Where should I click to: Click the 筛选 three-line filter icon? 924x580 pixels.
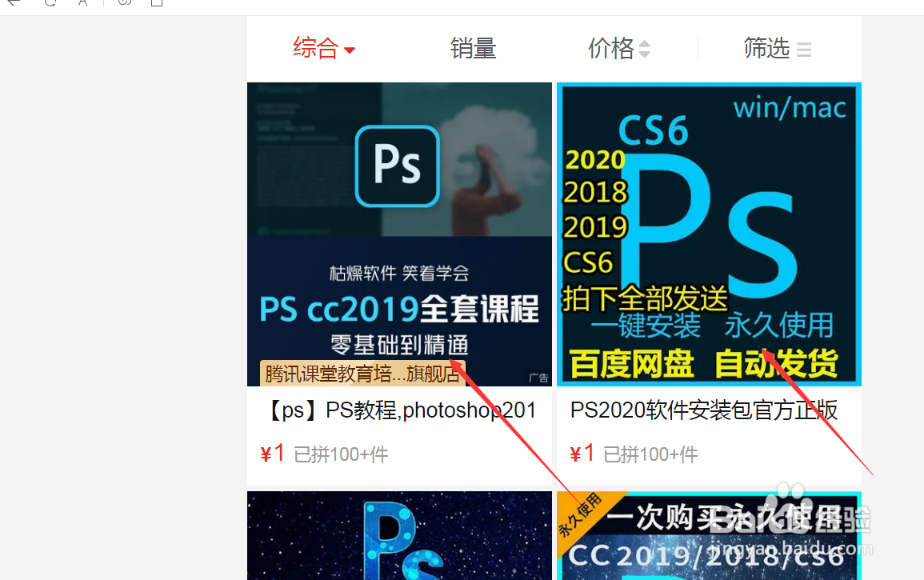click(x=804, y=50)
